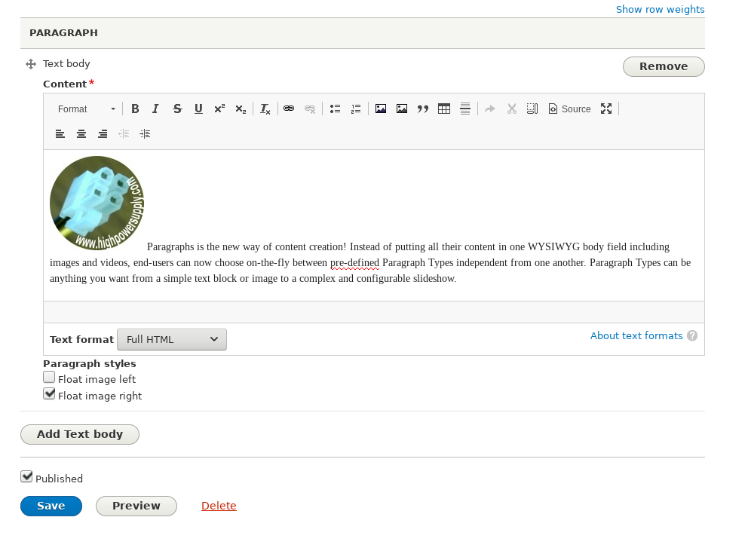Insert a numbered list
This screenshot has height=560, width=748.
[356, 109]
